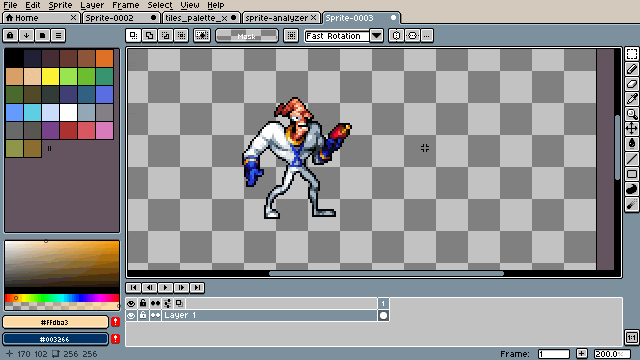Select the Move tool
640x360 pixels.
(x=631, y=129)
